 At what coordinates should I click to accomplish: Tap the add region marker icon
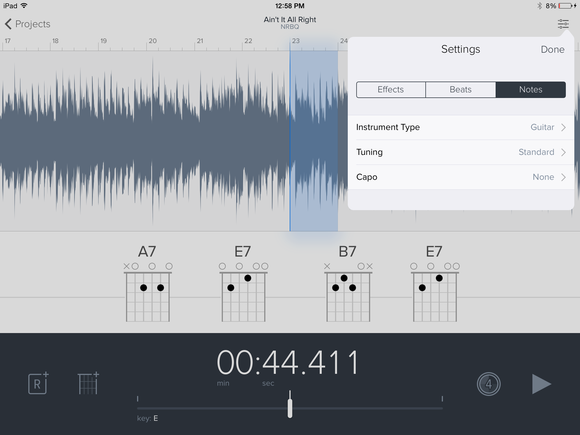pyautogui.click(x=38, y=383)
